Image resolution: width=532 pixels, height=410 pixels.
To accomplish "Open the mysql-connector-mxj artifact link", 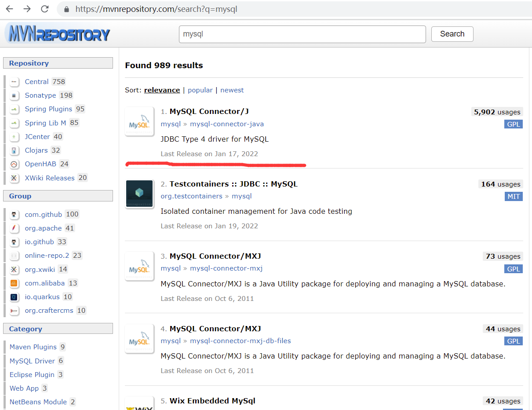I will click(x=226, y=268).
